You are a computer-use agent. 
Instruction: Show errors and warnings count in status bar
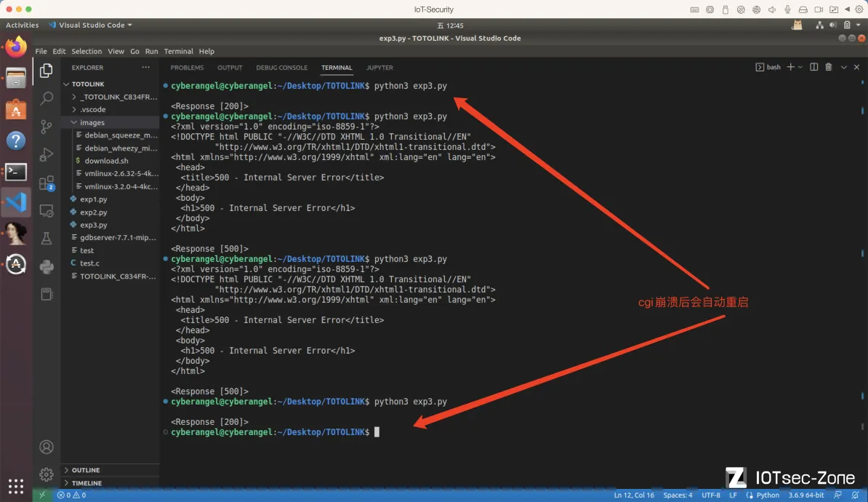[71, 495]
